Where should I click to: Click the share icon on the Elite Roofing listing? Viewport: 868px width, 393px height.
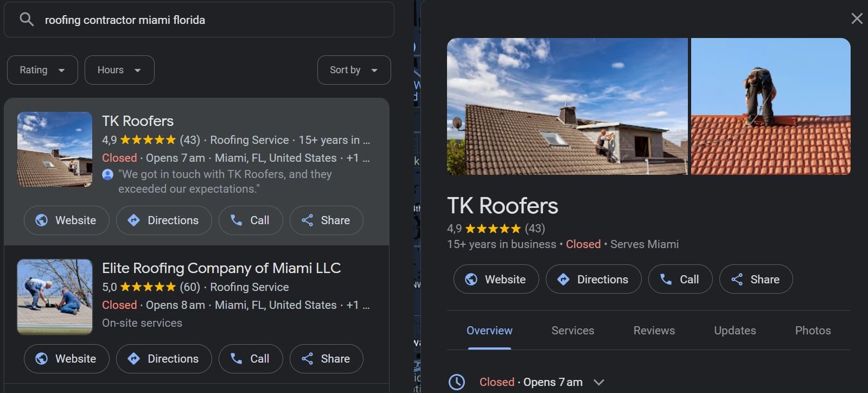tap(307, 358)
